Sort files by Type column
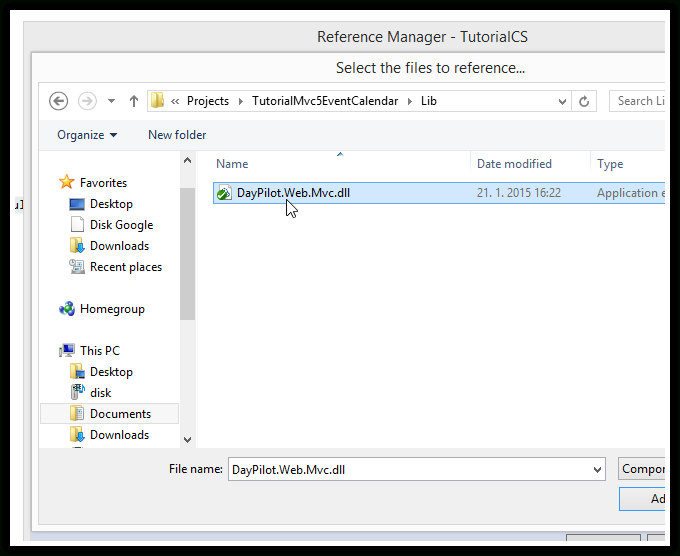The image size is (680, 556). 610,164
